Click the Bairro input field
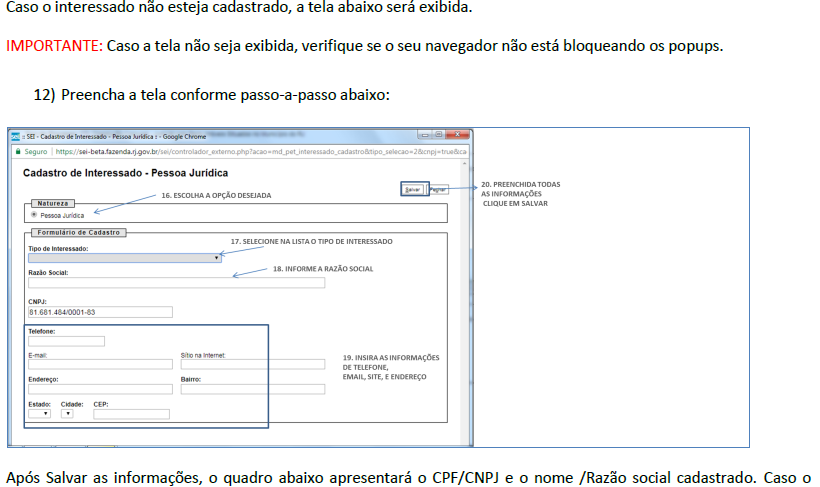820x487 pixels. pyautogui.click(x=252, y=389)
